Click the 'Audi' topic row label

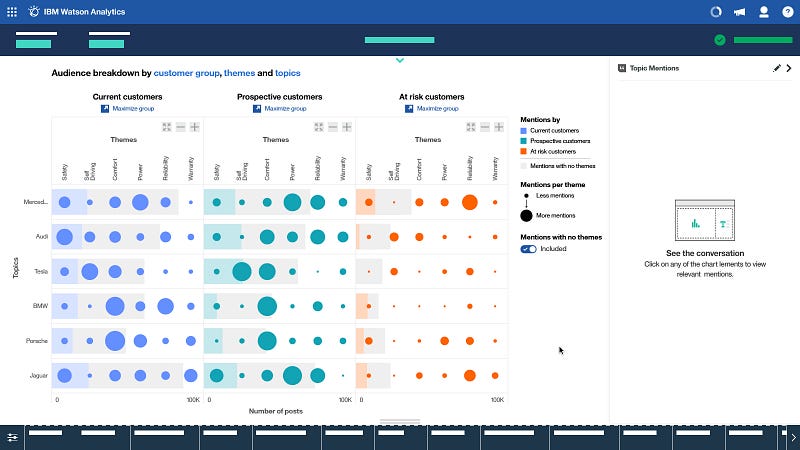click(42, 237)
